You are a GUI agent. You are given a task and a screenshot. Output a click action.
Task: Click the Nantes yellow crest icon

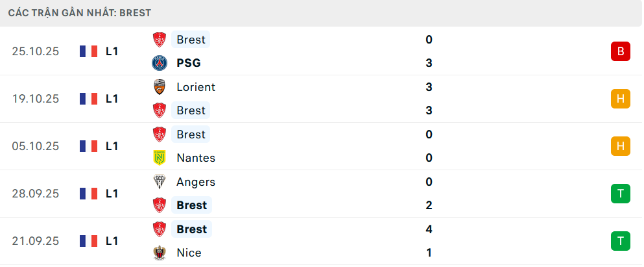click(159, 158)
